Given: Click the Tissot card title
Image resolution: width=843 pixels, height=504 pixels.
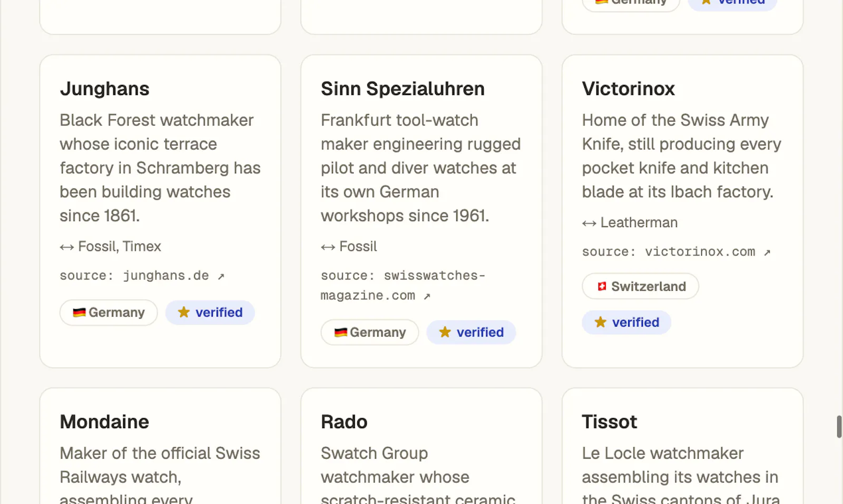Looking at the screenshot, I should tap(610, 422).
